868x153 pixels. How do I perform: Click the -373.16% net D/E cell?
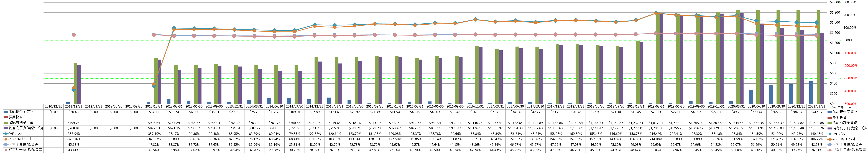coord(73,139)
